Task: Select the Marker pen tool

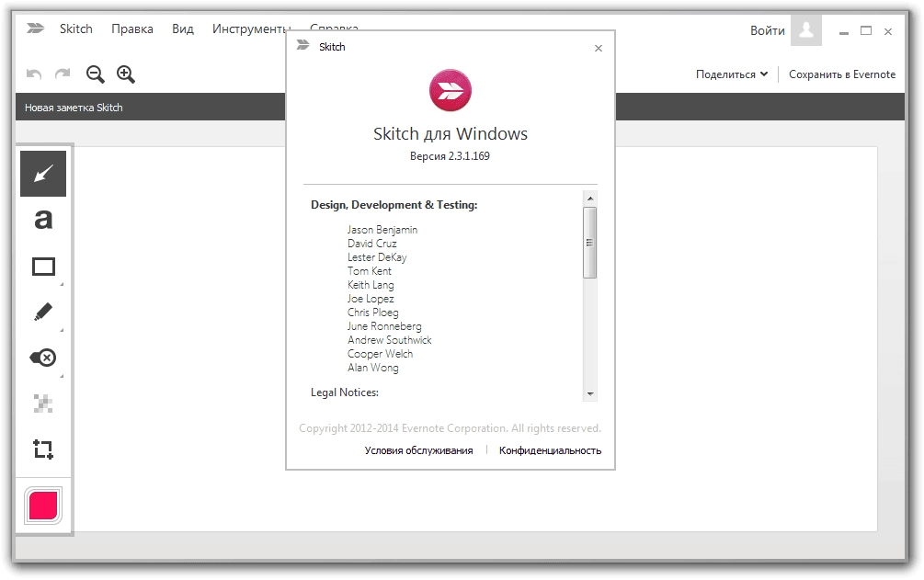Action: [x=43, y=312]
